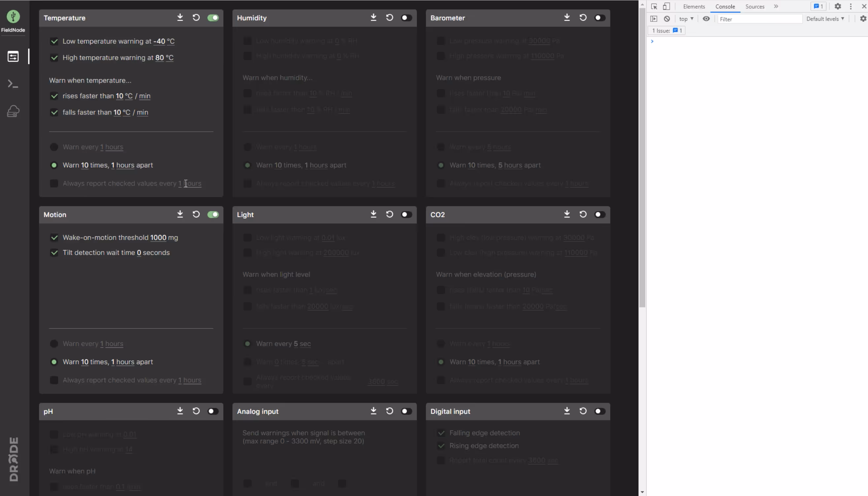Uncheck Low temperature warning checkbox
This screenshot has width=868, height=496.
click(x=54, y=41)
